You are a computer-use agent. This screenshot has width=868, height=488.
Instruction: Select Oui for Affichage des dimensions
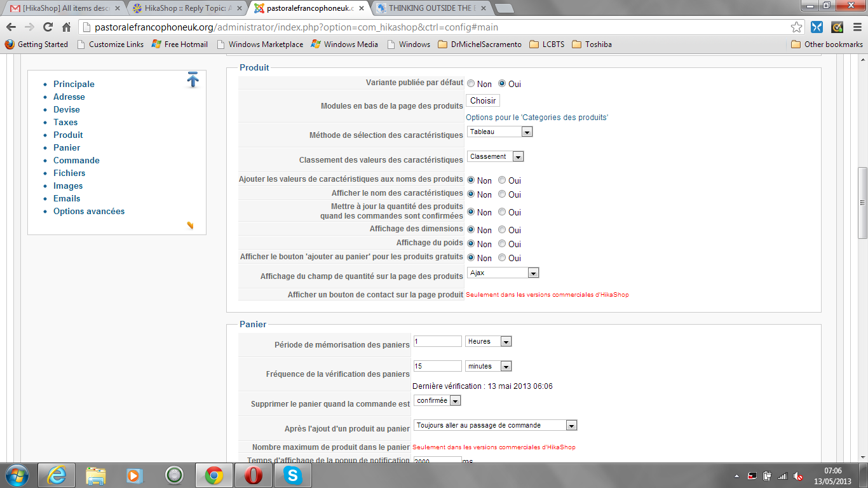coord(502,230)
